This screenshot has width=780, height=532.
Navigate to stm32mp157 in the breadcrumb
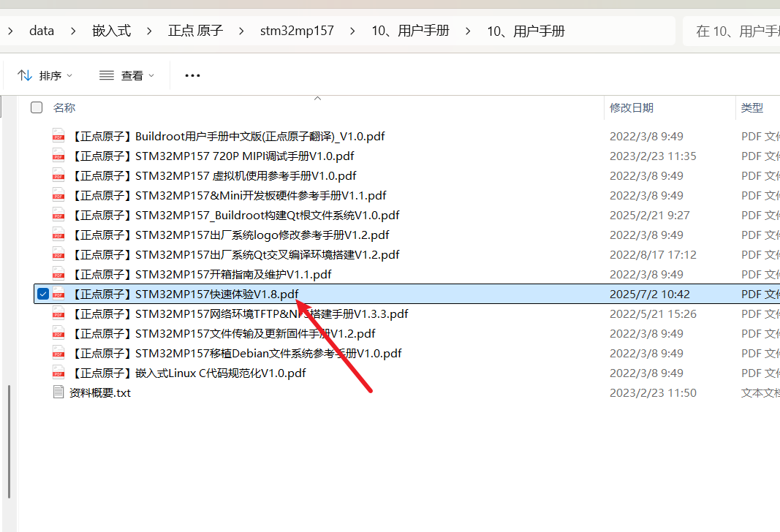coord(297,31)
